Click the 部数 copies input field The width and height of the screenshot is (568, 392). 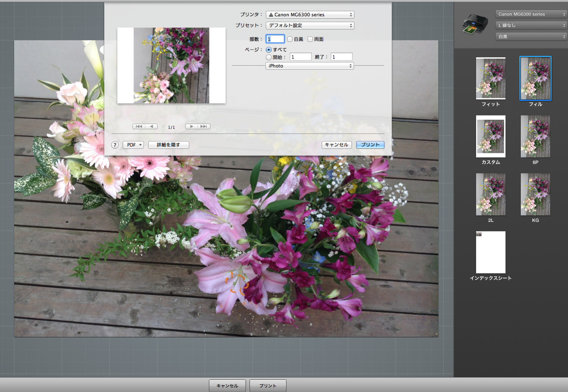pyautogui.click(x=275, y=39)
